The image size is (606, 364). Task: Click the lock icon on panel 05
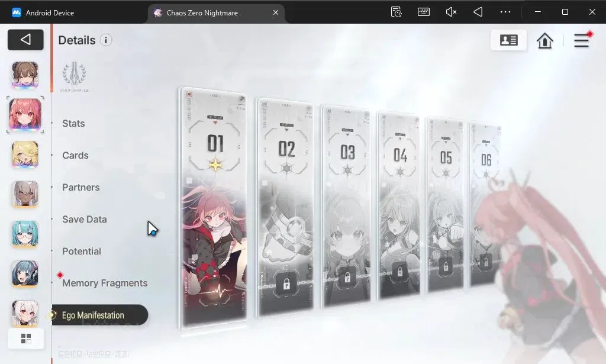[x=446, y=267]
